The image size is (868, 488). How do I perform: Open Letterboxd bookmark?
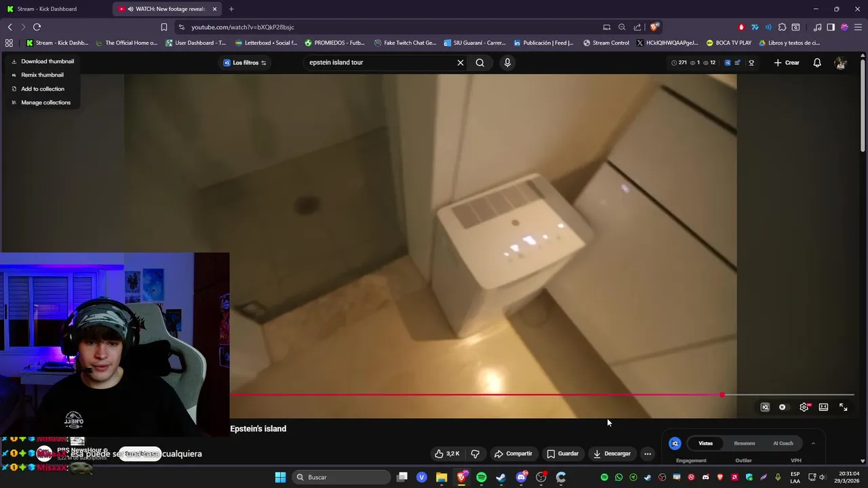(266, 43)
